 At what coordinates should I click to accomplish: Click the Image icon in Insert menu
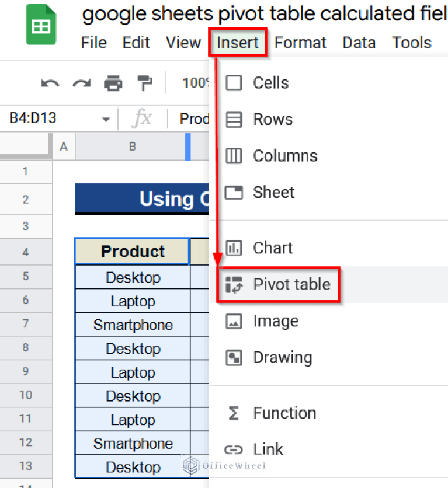click(234, 321)
